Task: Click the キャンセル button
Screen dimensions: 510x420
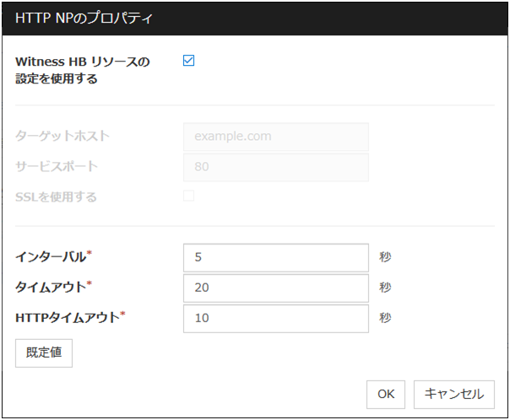Action: (453, 393)
